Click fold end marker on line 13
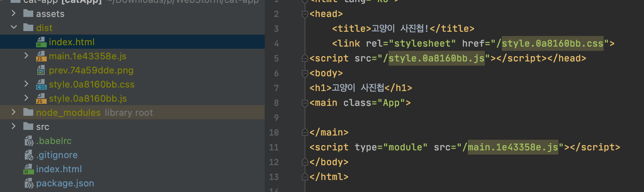 click(x=305, y=177)
